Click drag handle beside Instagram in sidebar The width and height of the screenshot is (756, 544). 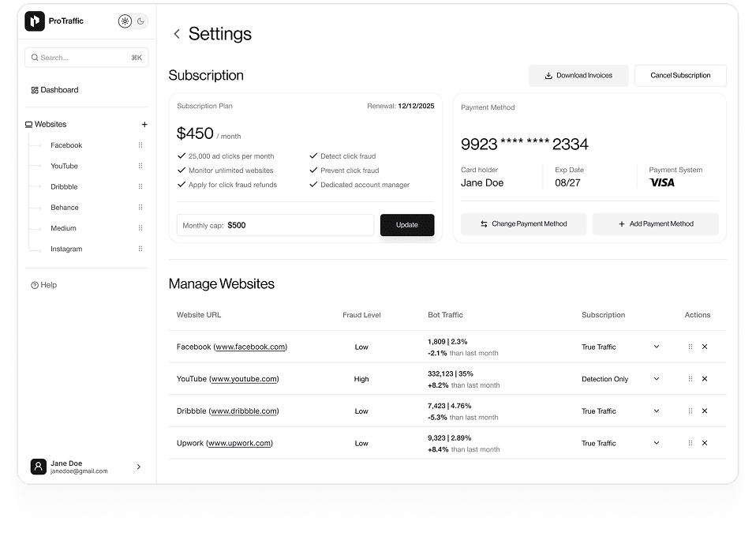point(140,249)
